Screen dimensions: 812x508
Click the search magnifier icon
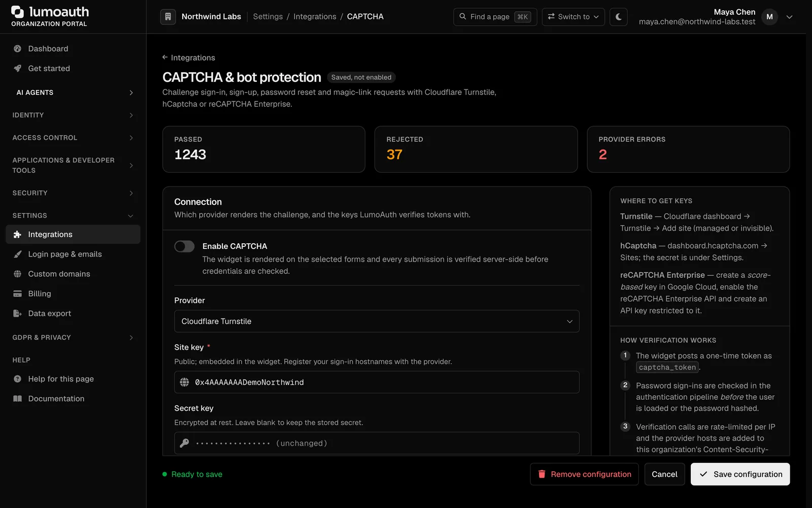pos(463,17)
